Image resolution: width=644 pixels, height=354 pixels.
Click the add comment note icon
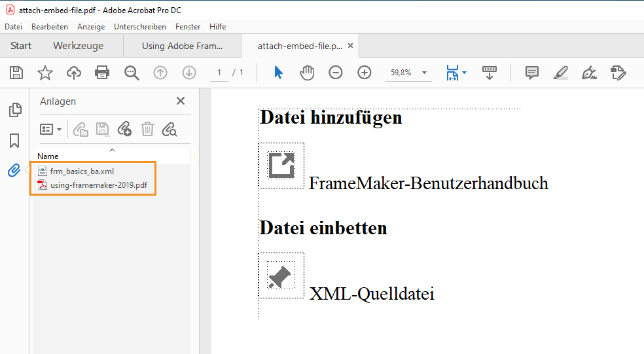pyautogui.click(x=532, y=73)
